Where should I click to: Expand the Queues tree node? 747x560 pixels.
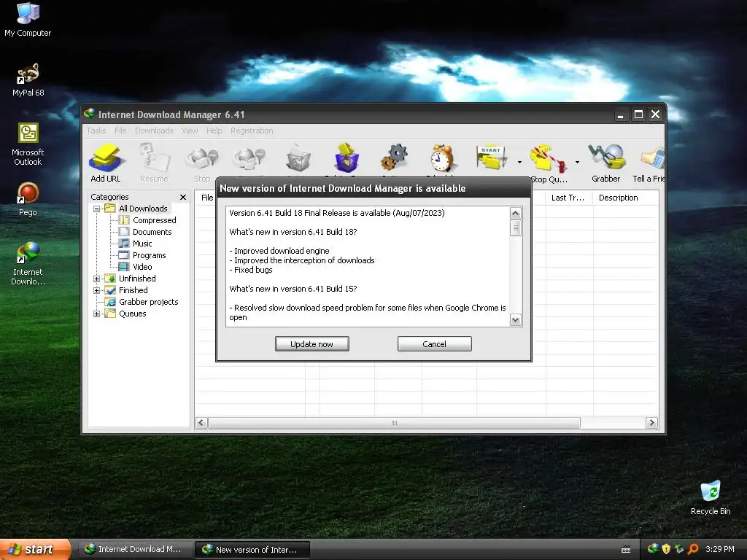(x=97, y=314)
